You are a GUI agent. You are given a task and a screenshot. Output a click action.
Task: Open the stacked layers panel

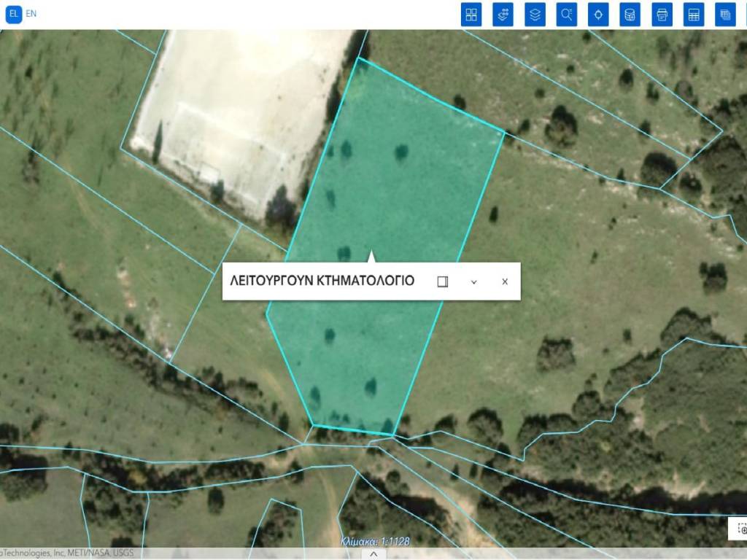pyautogui.click(x=535, y=15)
